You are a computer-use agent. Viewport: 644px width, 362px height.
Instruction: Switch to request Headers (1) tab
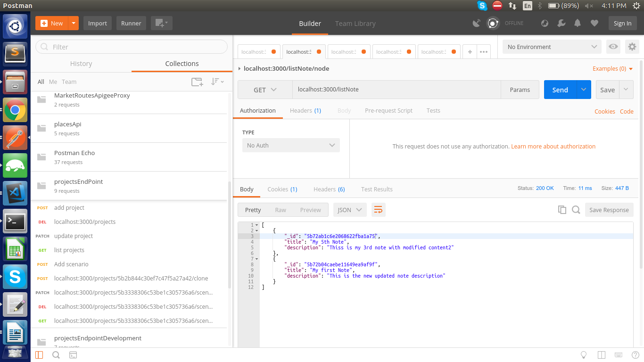(305, 110)
